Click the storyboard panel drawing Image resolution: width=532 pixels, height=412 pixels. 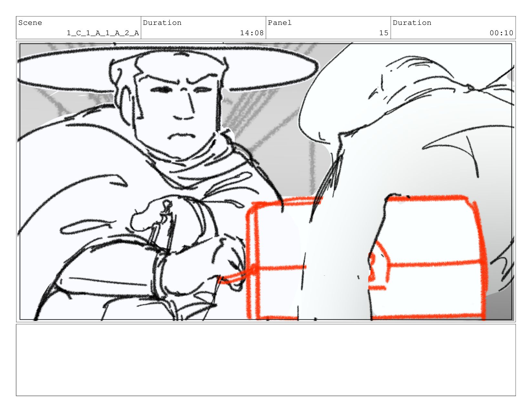[266, 181]
